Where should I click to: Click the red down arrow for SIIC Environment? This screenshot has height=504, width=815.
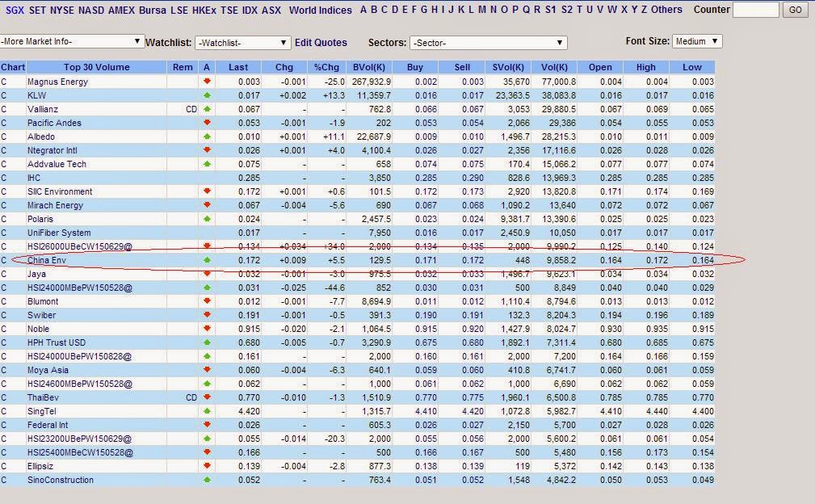207,191
